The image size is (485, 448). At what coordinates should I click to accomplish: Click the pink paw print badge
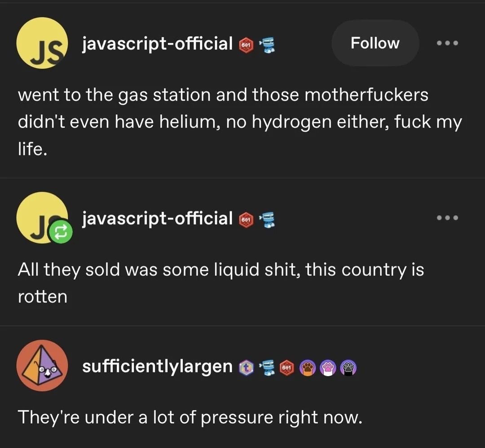point(328,367)
